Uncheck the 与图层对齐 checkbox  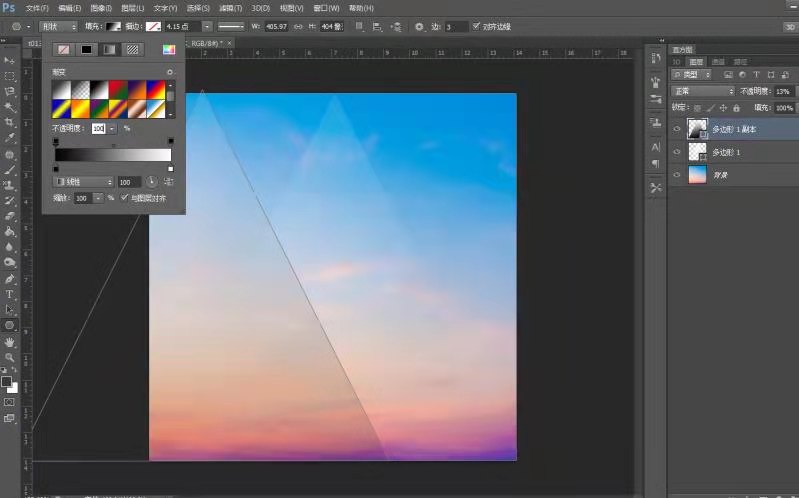pyautogui.click(x=124, y=198)
